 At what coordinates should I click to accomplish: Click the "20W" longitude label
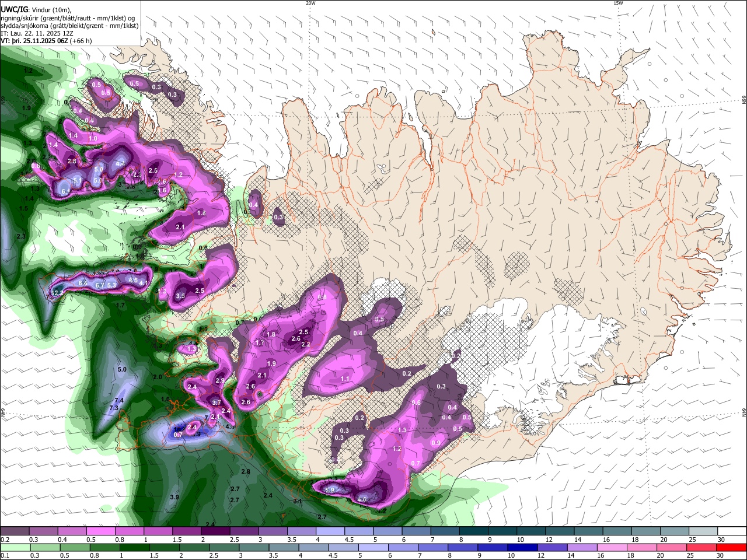point(310,3)
